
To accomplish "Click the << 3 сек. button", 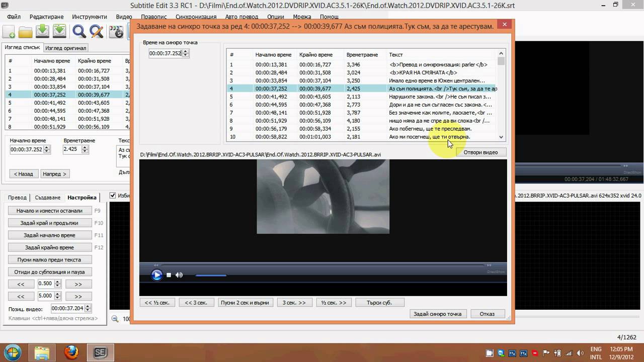I will (x=196, y=303).
